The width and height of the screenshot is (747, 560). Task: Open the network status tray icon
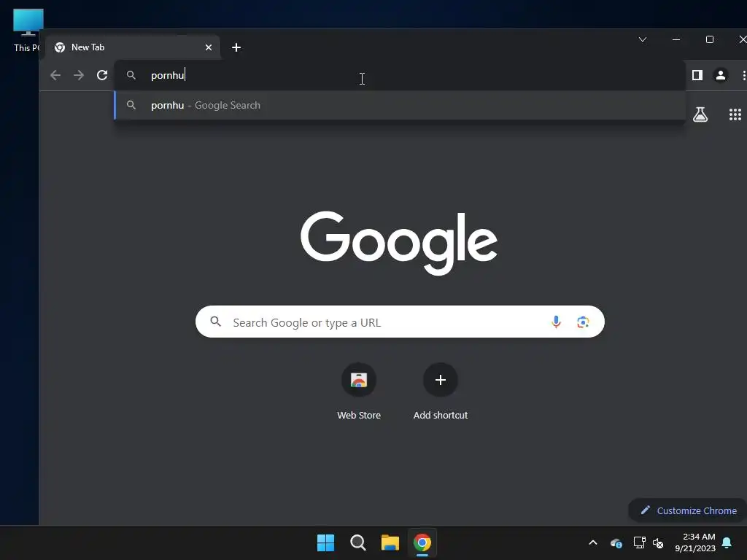click(x=639, y=542)
